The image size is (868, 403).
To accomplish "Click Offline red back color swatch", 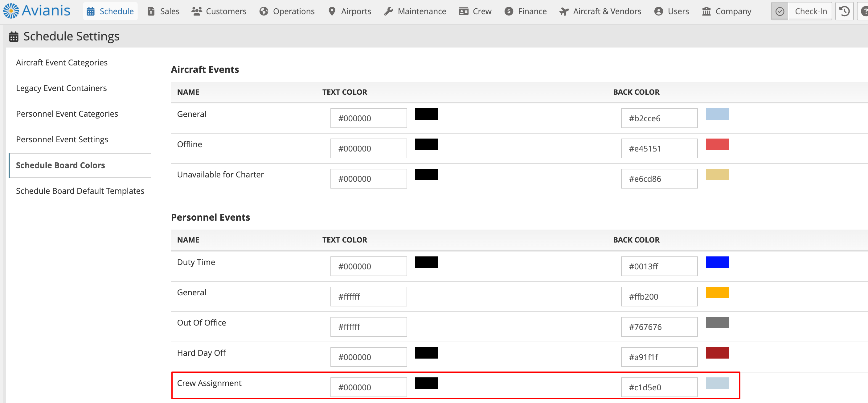I will click(717, 144).
